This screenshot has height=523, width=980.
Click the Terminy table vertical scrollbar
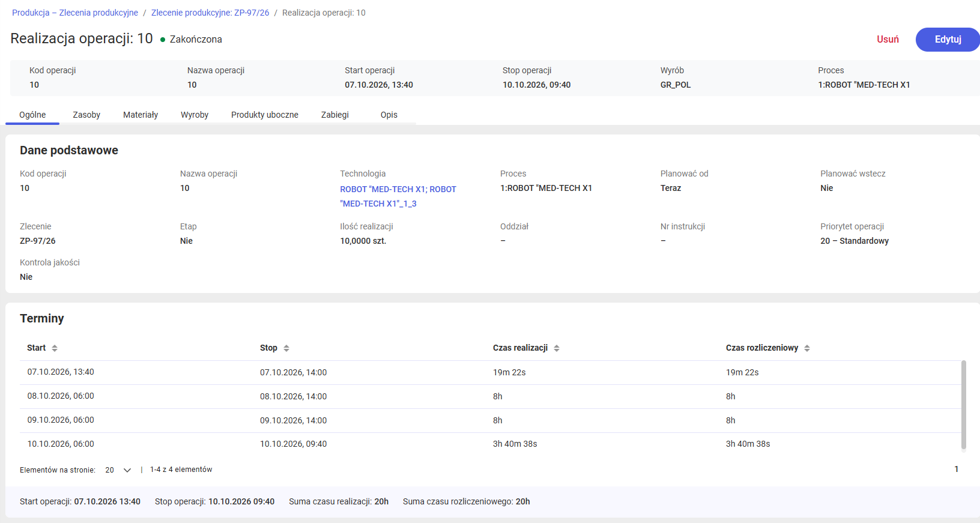point(964,405)
